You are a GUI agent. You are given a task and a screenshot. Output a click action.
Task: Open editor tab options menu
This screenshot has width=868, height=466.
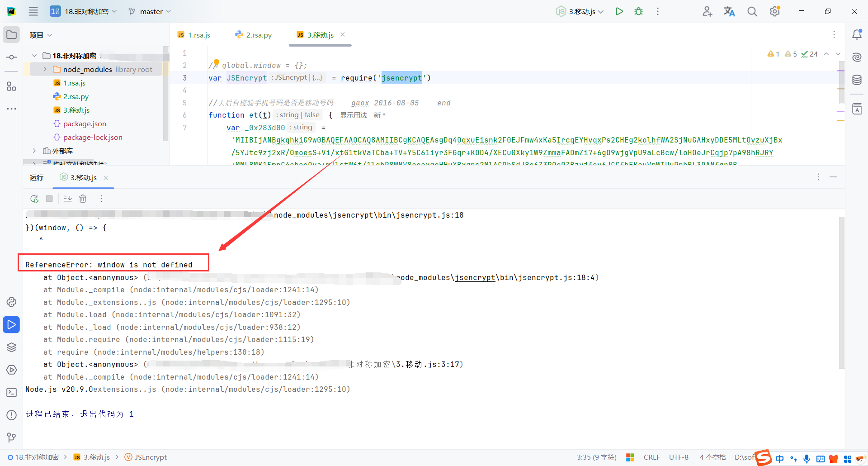click(x=834, y=34)
